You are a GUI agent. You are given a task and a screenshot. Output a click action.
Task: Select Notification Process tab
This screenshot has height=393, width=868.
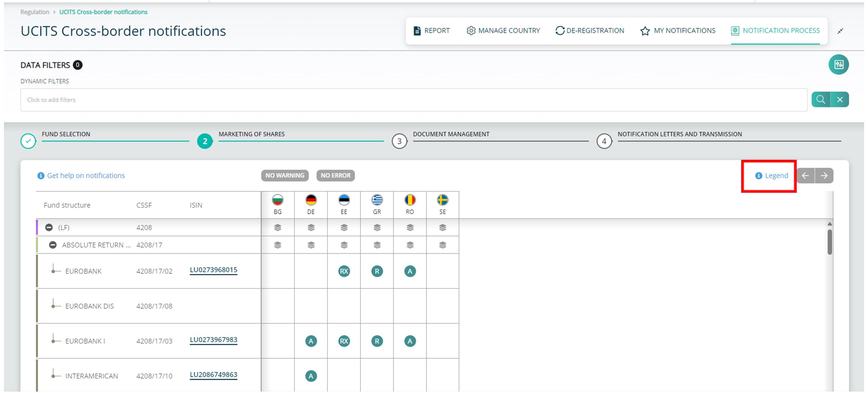(775, 31)
